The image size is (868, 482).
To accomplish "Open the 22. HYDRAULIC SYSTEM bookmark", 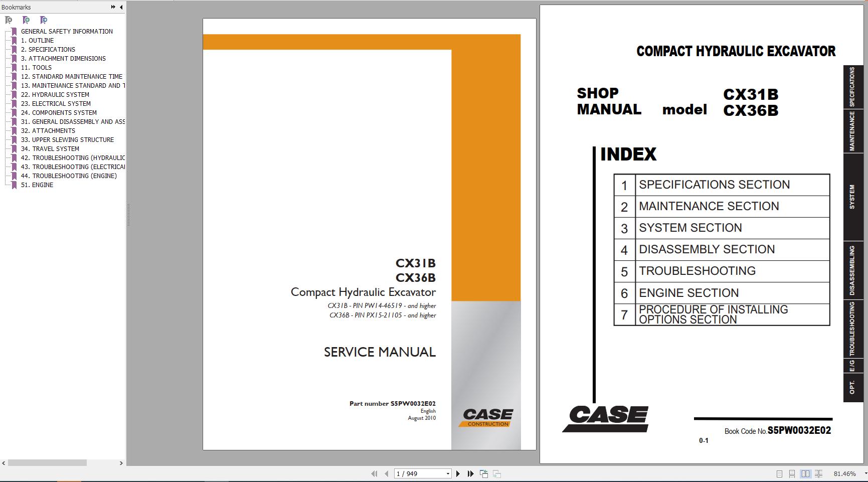I will tap(55, 94).
